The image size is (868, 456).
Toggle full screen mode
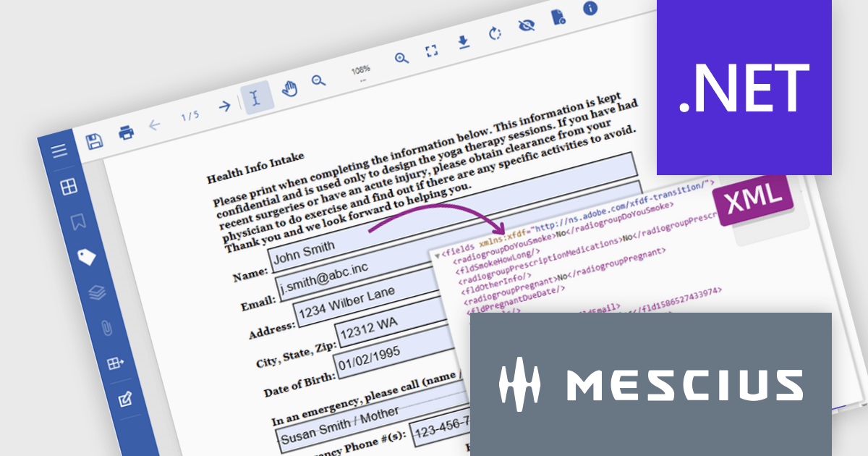[x=431, y=50]
